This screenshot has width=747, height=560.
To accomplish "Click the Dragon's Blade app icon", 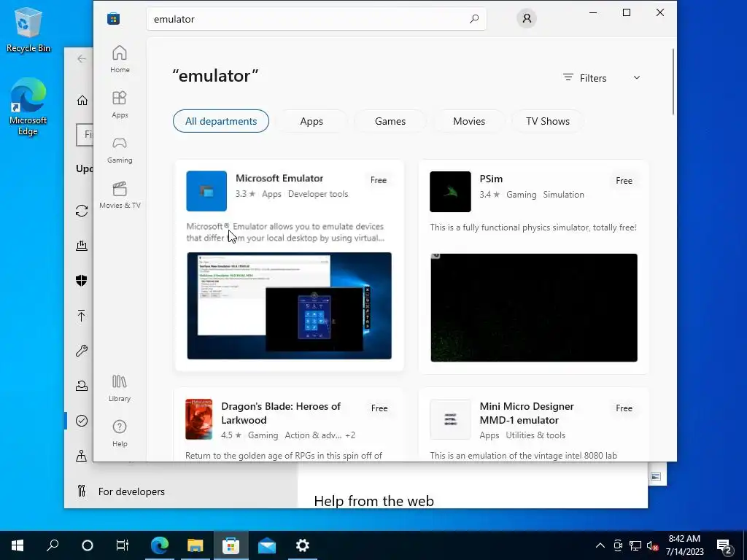I will pos(198,419).
